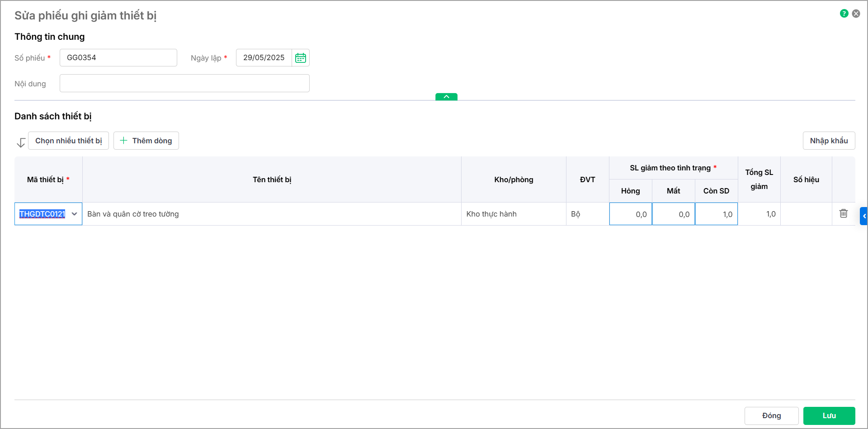This screenshot has width=868, height=429.
Task: Click the Ngày lập date field
Action: (264, 58)
